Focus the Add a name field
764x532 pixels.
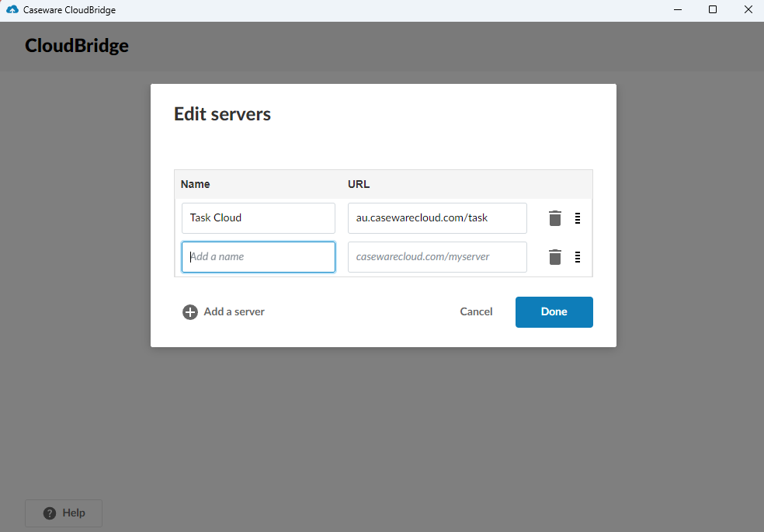pos(259,257)
